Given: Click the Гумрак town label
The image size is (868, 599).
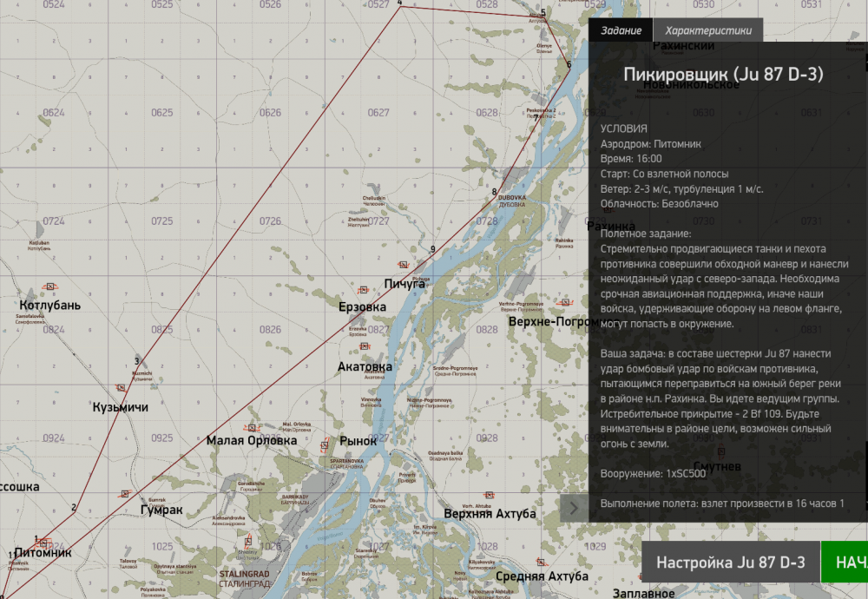Looking at the screenshot, I should [x=161, y=510].
